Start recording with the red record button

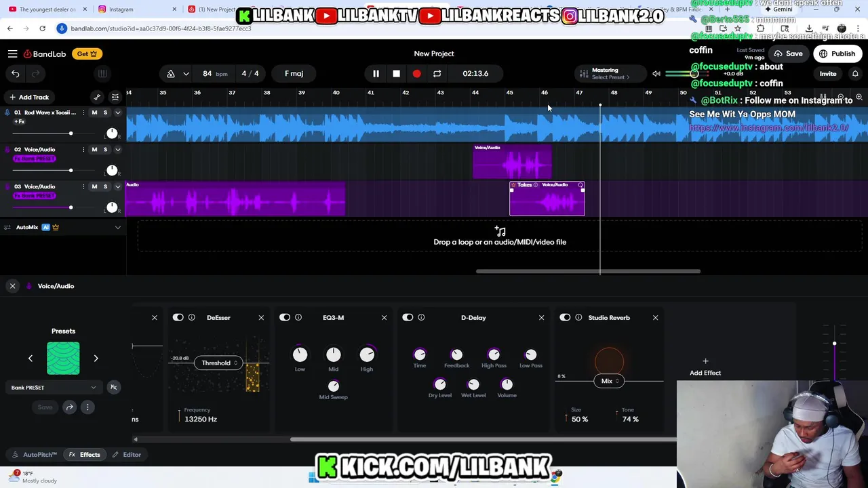click(x=416, y=73)
